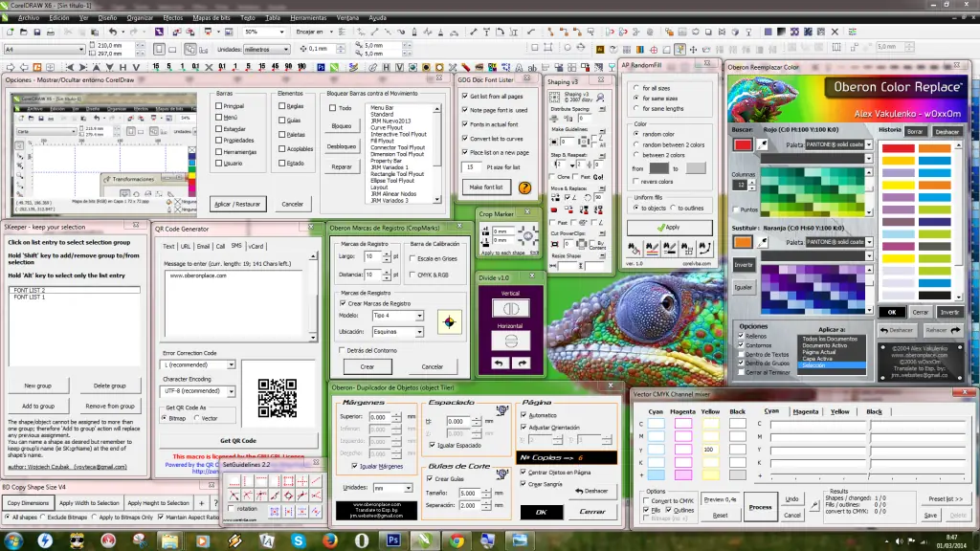The image size is (980, 551).
Task: Click the Vertical divide icon in Divide v1.0
Action: (x=511, y=308)
